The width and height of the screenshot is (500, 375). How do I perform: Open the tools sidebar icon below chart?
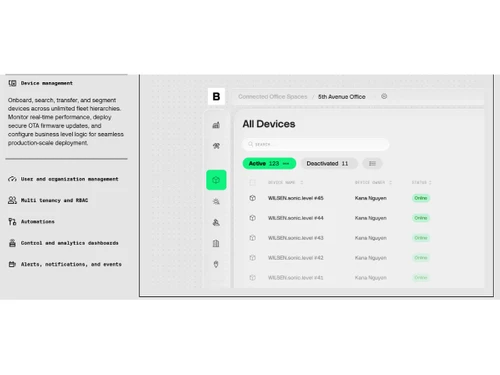(x=216, y=146)
